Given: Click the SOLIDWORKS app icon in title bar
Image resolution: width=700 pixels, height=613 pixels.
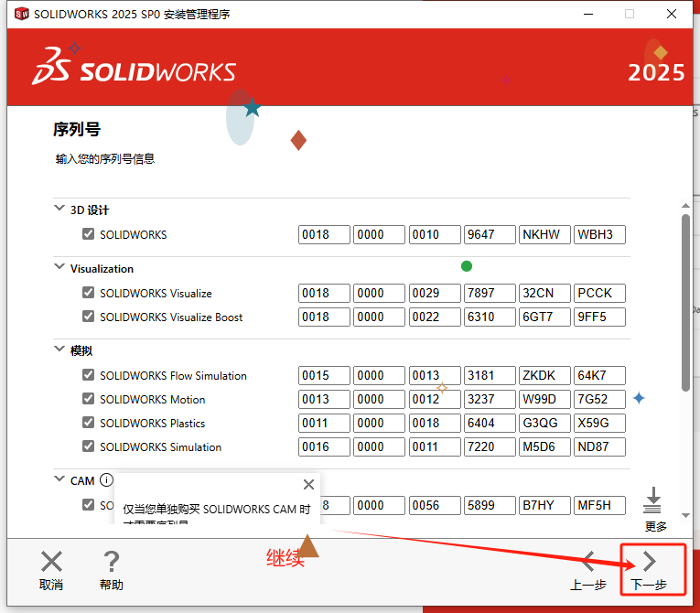Looking at the screenshot, I should pyautogui.click(x=21, y=14).
